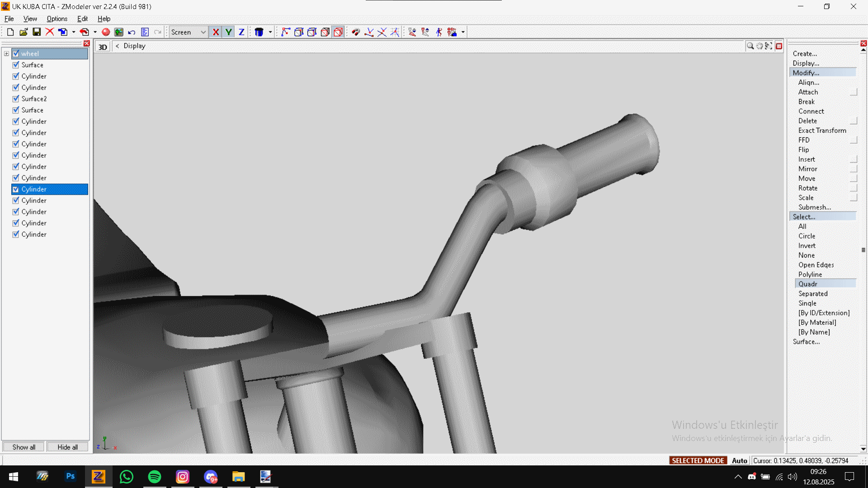Click the Show all button

[x=24, y=447]
